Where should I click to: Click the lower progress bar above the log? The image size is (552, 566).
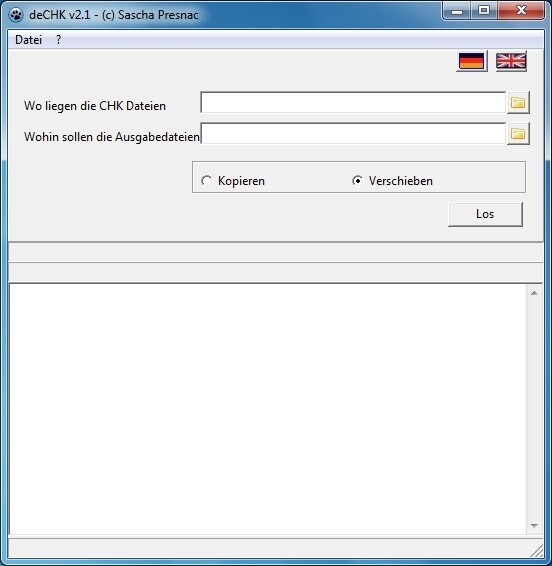pyautogui.click(x=275, y=273)
